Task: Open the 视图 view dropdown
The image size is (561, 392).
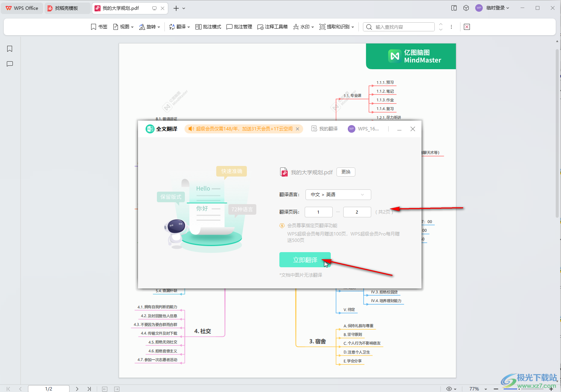Action: point(124,27)
